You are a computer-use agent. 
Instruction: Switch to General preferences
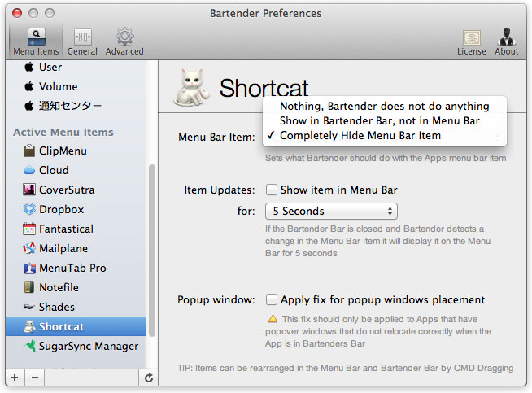82,41
